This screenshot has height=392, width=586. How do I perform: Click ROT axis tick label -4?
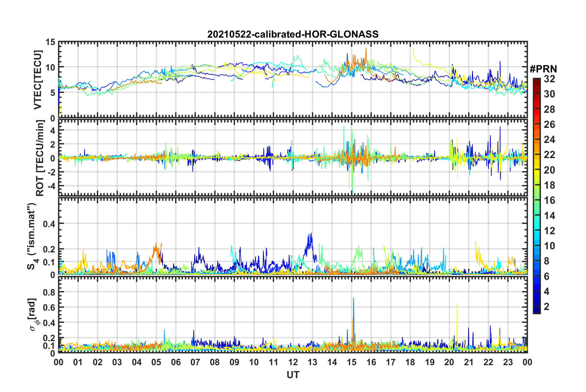pyautogui.click(x=52, y=186)
